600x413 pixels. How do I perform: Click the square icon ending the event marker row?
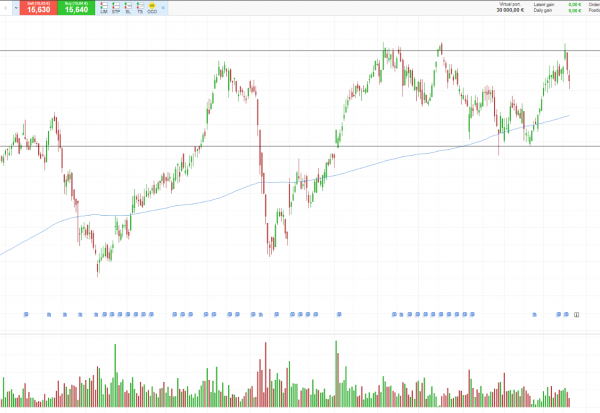576,315
